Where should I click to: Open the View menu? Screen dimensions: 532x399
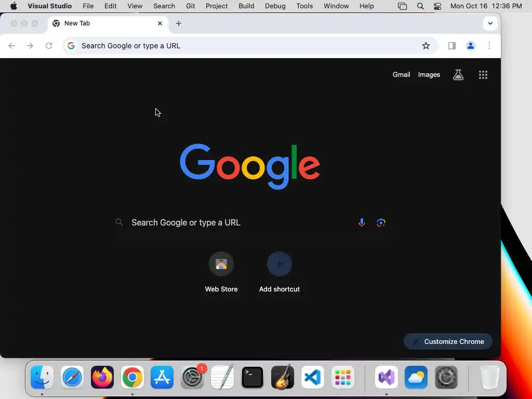(x=135, y=6)
